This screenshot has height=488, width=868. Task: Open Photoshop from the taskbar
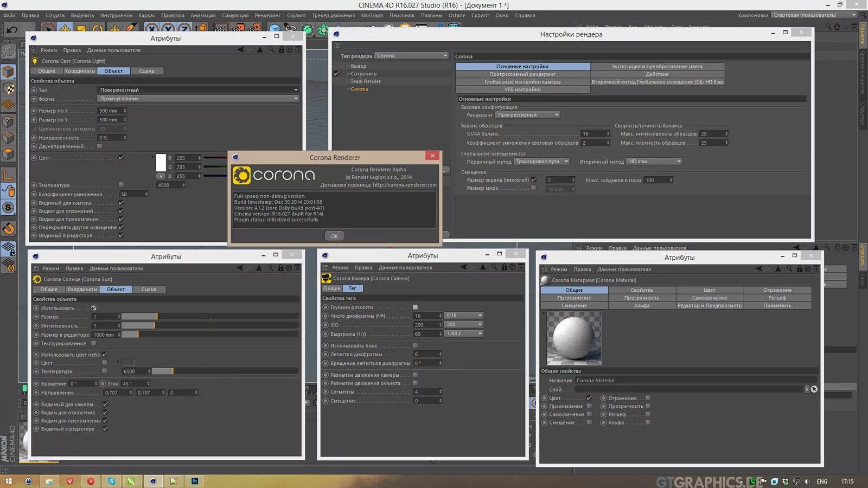(194, 481)
